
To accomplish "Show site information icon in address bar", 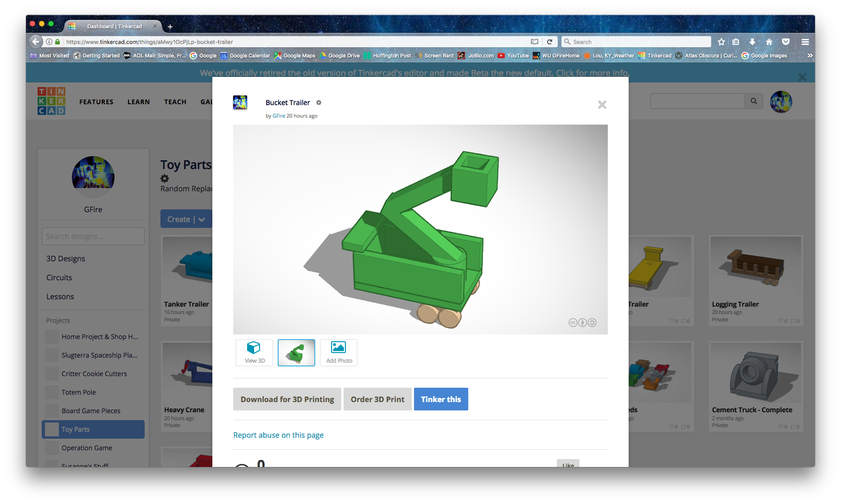I will tap(49, 42).
